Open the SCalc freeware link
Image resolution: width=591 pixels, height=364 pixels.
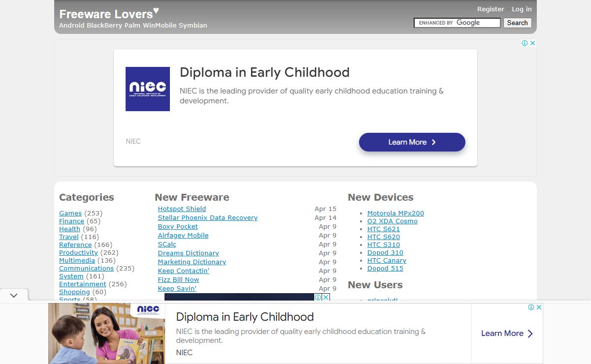pos(167,244)
